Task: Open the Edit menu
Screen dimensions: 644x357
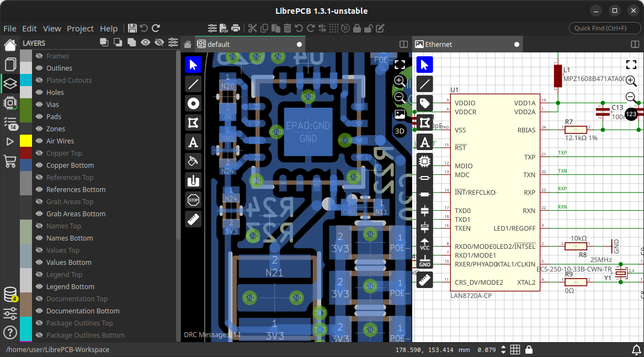Action: [x=29, y=28]
